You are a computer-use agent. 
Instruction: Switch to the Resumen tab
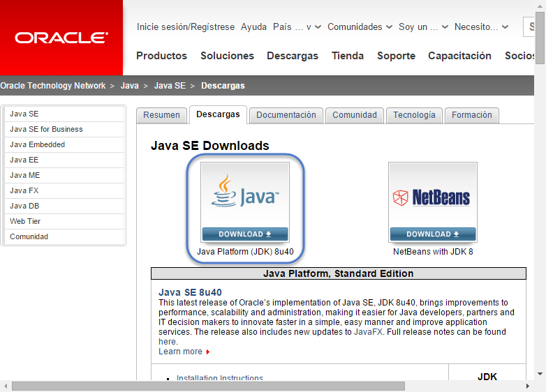161,115
